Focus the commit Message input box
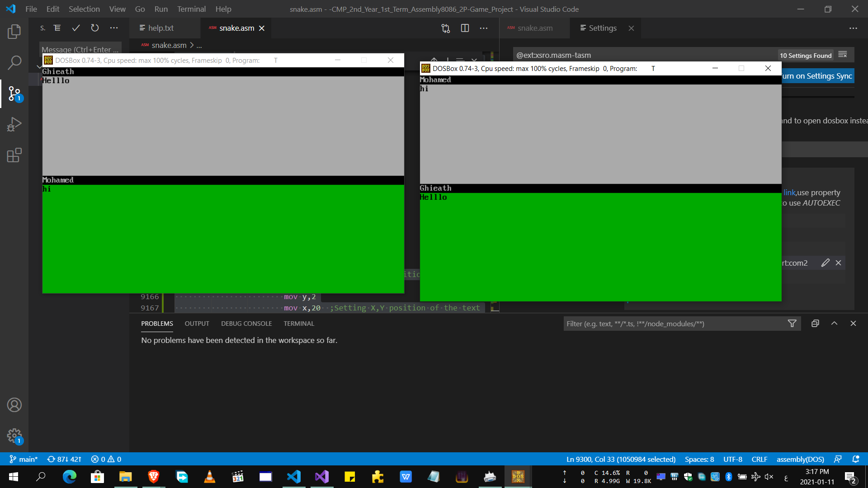This screenshot has height=488, width=868. point(80,48)
